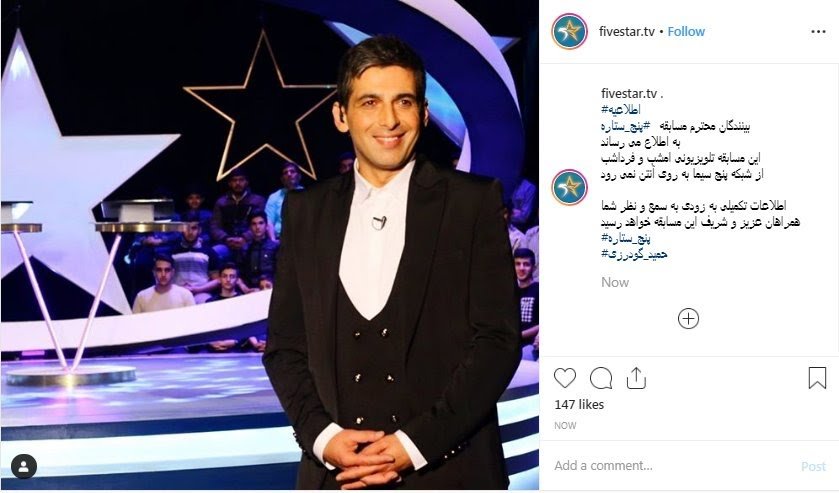The width and height of the screenshot is (839, 493).
Task: Open the NOW timestamp below likes
Action: pyautogui.click(x=565, y=426)
